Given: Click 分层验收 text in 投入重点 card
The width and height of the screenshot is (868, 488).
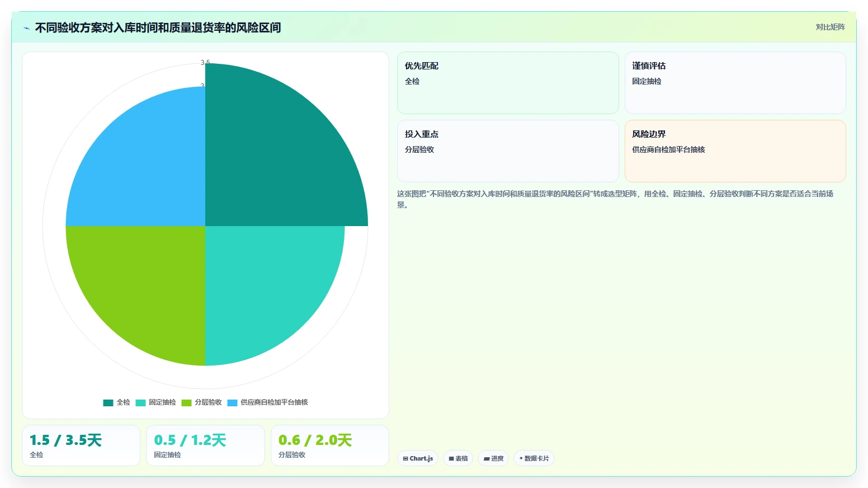Looking at the screenshot, I should (x=419, y=149).
